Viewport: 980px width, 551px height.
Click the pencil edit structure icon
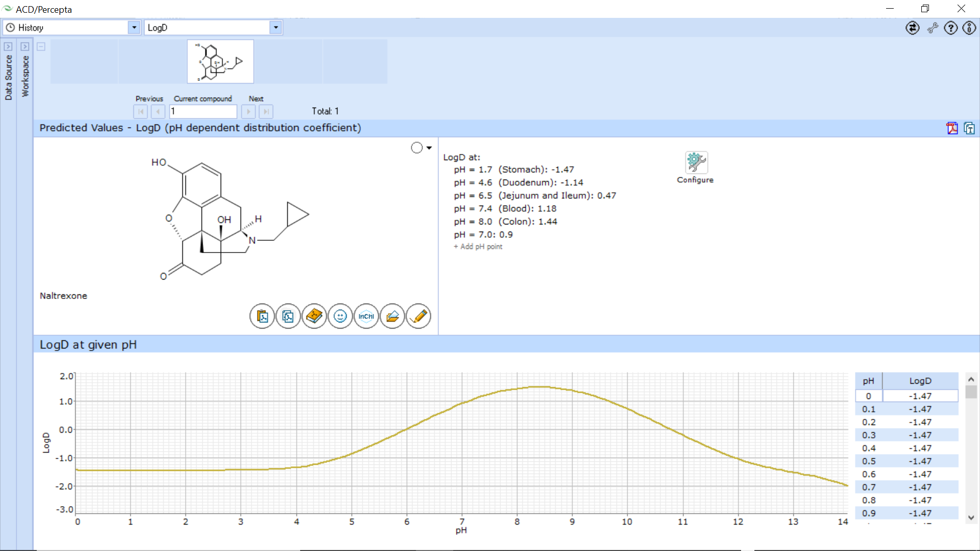[419, 316]
